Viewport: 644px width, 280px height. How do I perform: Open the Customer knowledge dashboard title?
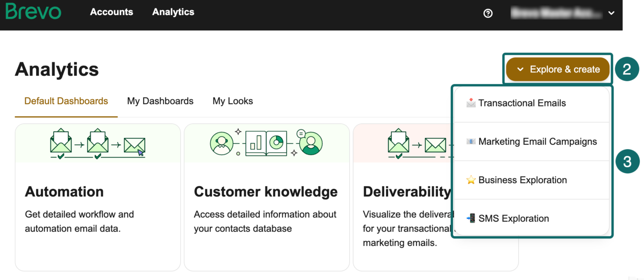266,192
